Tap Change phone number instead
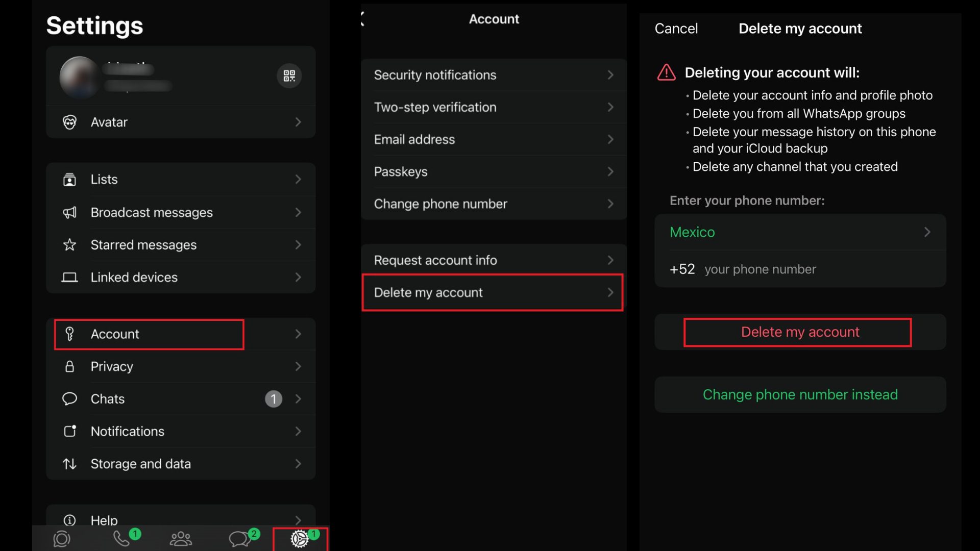Image resolution: width=980 pixels, height=551 pixels. 800,394
